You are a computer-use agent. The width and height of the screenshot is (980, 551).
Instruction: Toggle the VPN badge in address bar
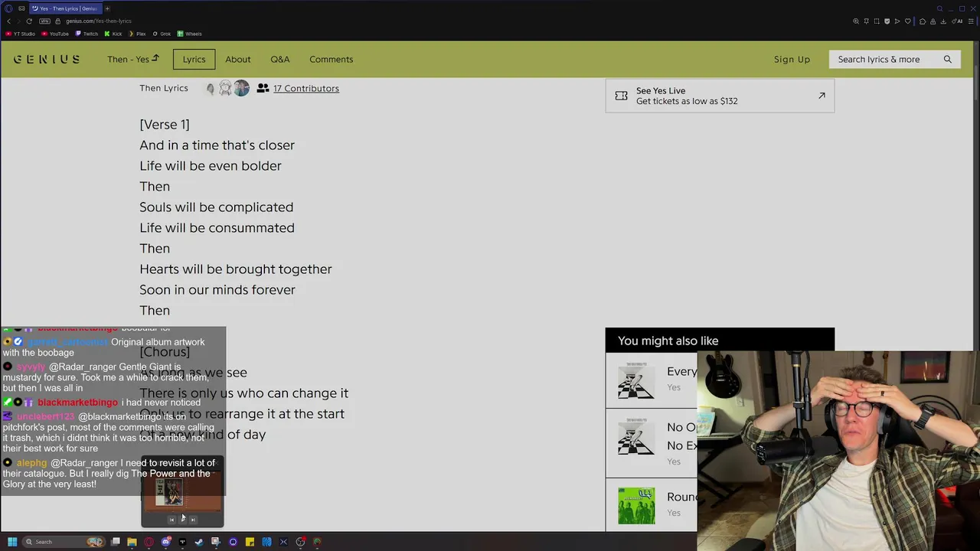pos(44,21)
